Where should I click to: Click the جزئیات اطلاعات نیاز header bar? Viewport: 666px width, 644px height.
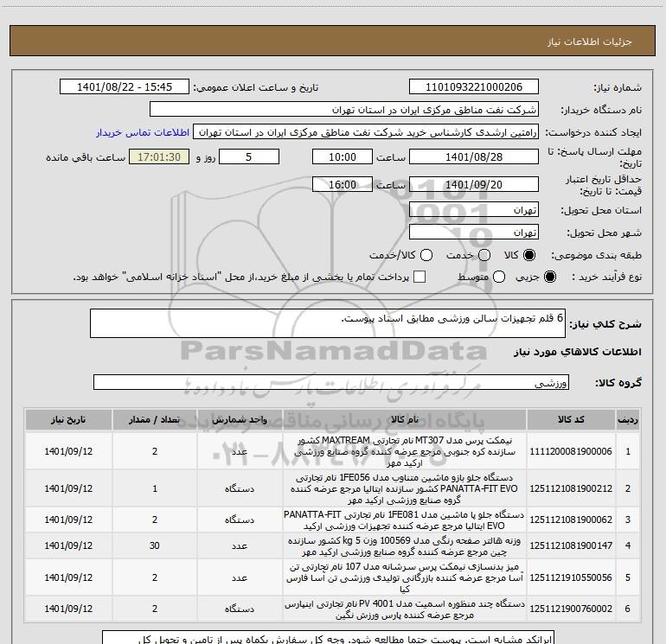click(x=332, y=41)
